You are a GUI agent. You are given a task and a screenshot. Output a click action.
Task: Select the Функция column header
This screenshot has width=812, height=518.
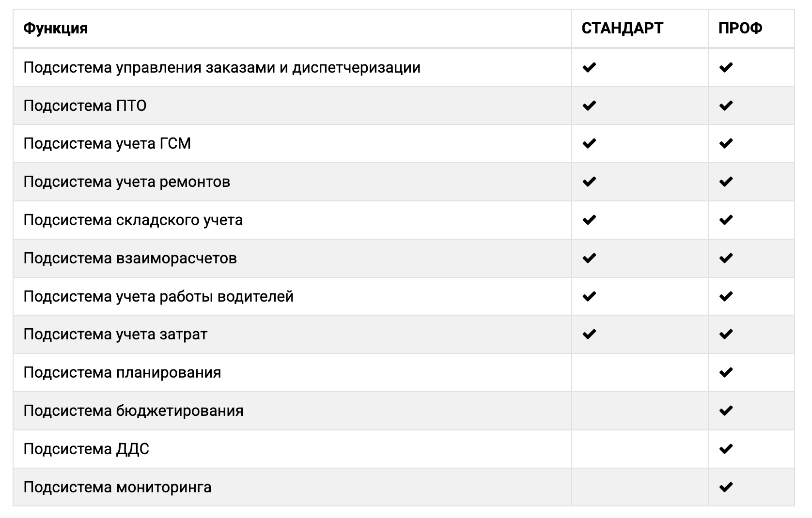pyautogui.click(x=56, y=29)
